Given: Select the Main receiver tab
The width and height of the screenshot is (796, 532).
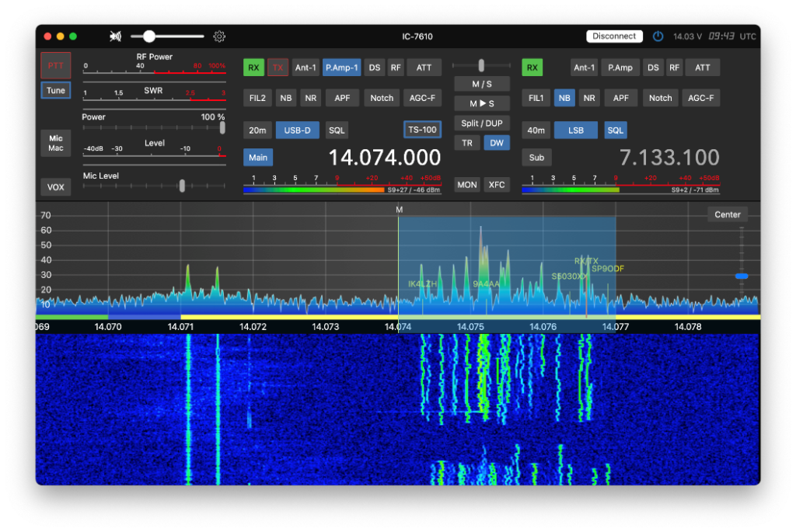Looking at the screenshot, I should point(258,158).
